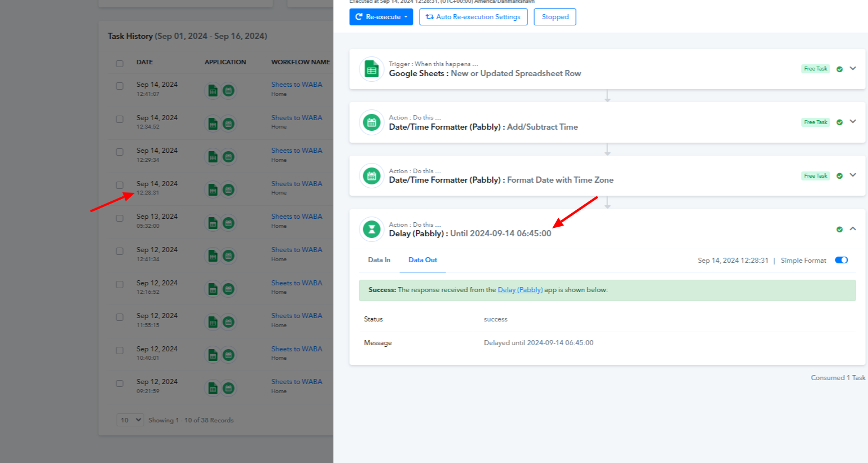Click Sheets icon in Sep 14 12:28:31 row

213,189
